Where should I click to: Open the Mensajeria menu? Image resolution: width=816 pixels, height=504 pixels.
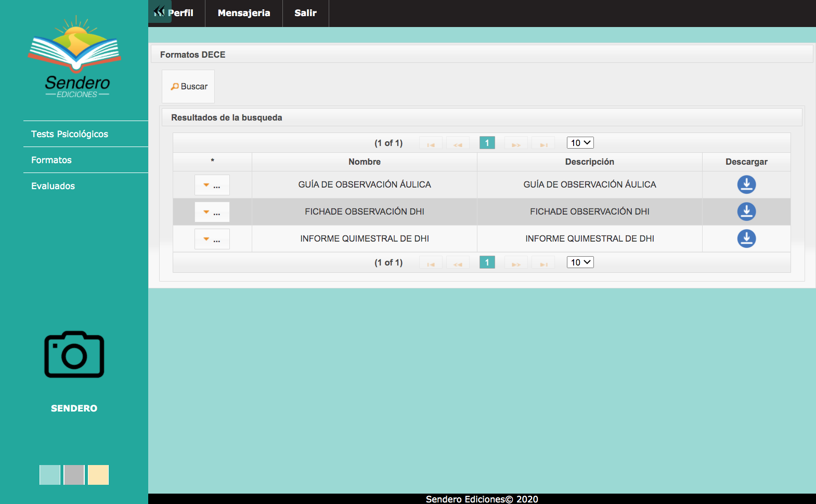tap(244, 13)
